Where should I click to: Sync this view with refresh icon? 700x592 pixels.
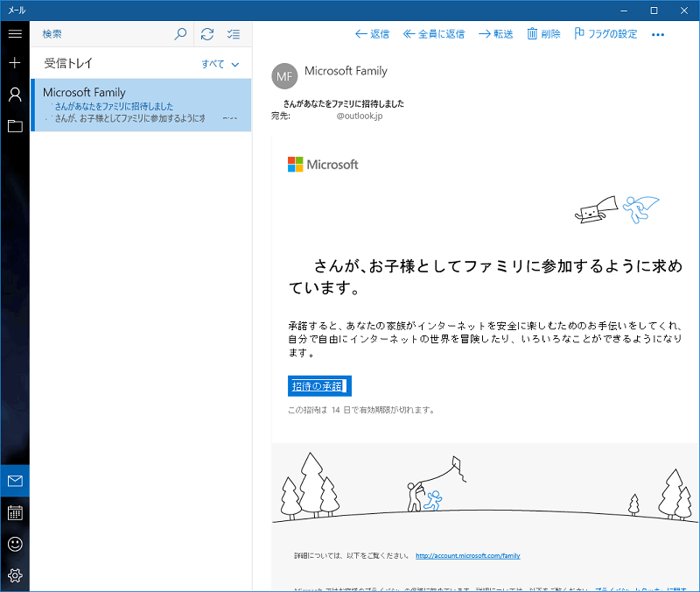207,34
